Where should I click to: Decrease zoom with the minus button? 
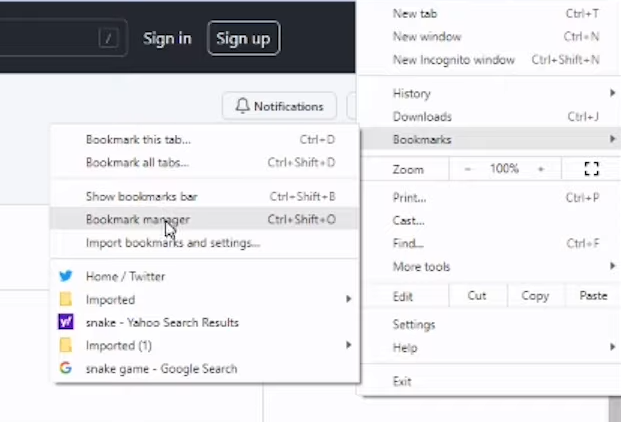(x=468, y=169)
